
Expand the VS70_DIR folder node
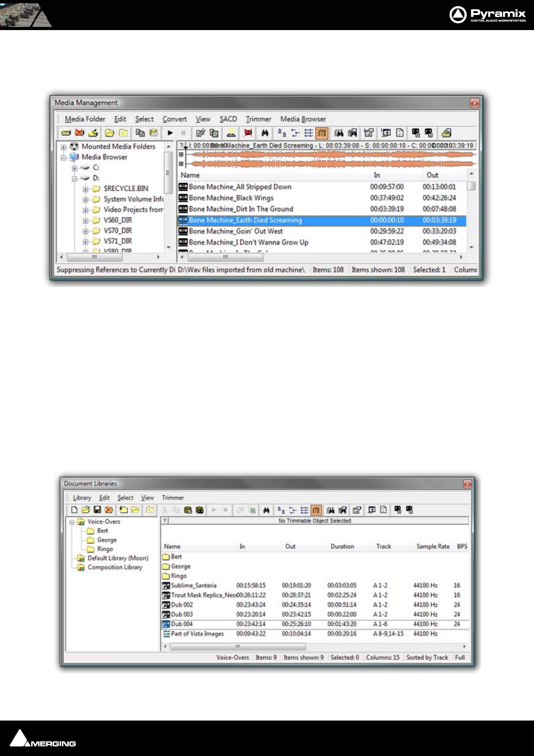click(x=85, y=231)
